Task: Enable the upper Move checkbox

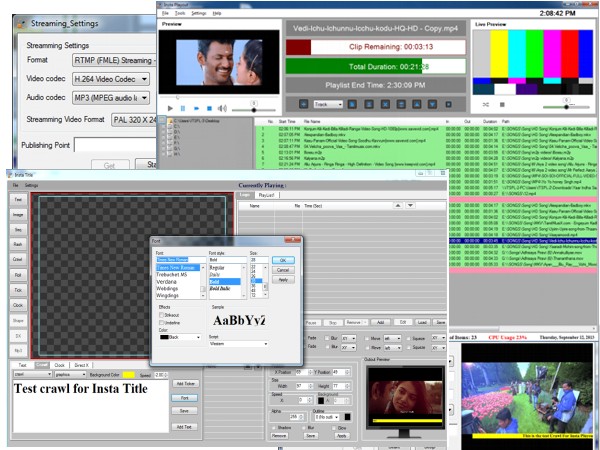Action: (x=367, y=338)
